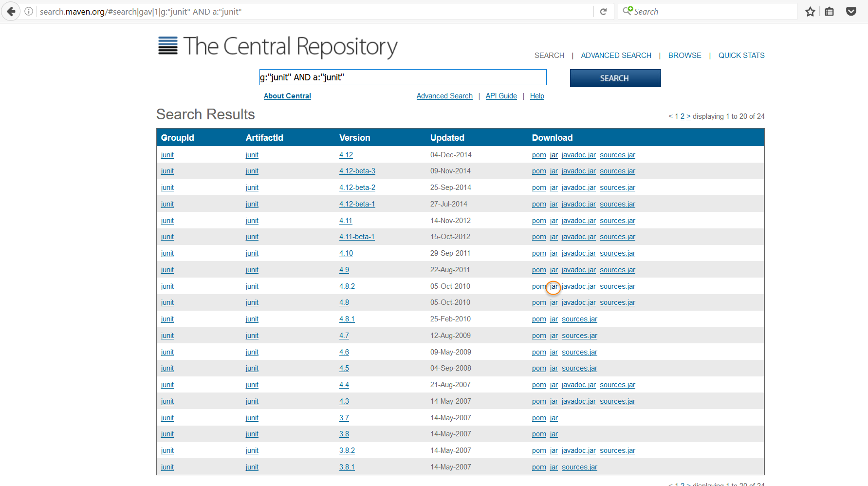The height and width of the screenshot is (486, 868).
Task: Open the SEARCH nav item
Action: [549, 56]
